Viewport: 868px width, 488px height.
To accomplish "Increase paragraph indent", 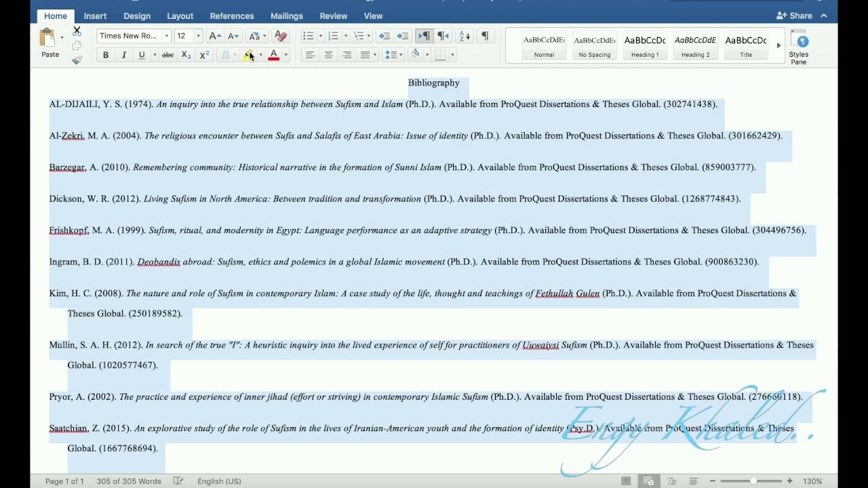I will click(x=402, y=36).
